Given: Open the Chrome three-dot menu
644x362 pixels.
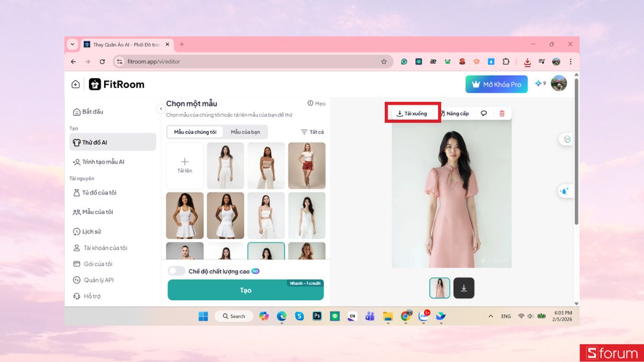Looking at the screenshot, I should (570, 62).
